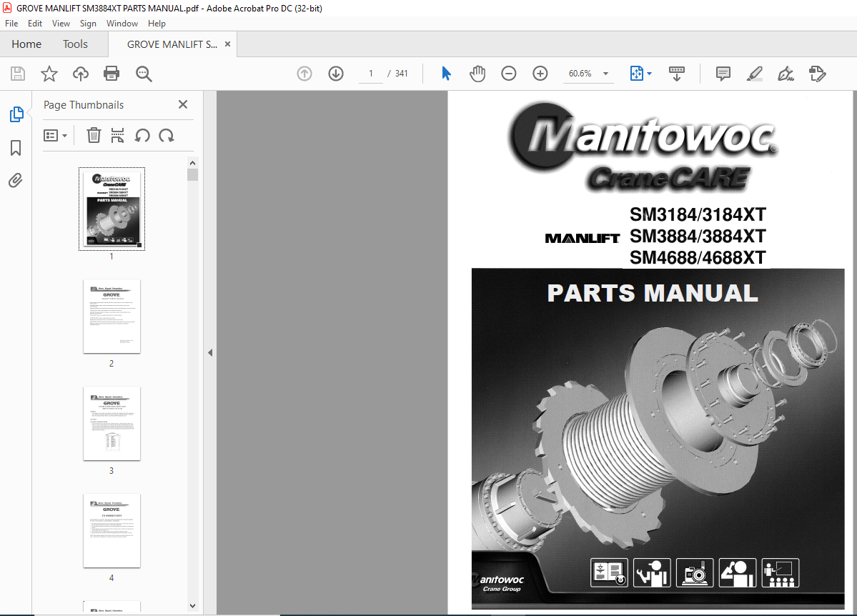Expand fit page options arrow
The height and width of the screenshot is (616, 857).
[649, 73]
